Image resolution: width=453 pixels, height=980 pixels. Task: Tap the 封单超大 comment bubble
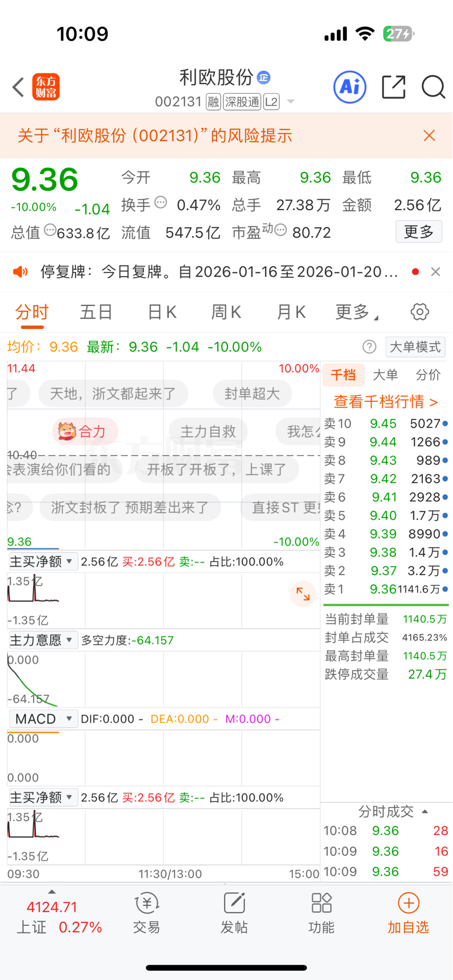tap(252, 394)
